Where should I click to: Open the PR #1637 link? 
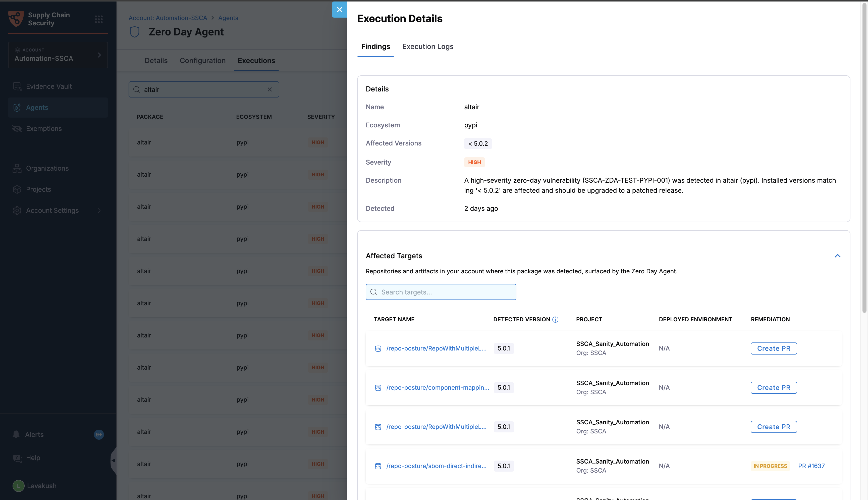[811, 466]
